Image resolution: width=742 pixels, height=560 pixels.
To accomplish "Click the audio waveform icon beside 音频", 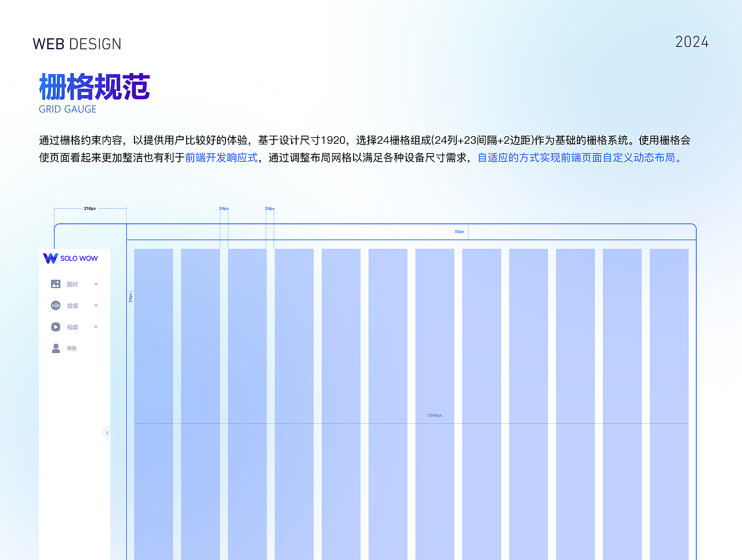I will (56, 306).
